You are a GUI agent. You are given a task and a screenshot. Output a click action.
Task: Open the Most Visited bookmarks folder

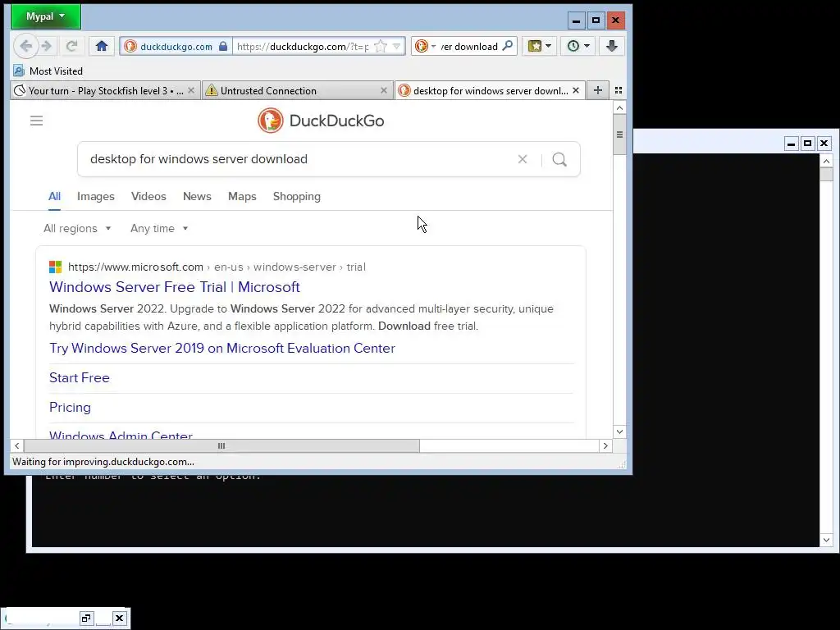pyautogui.click(x=48, y=71)
